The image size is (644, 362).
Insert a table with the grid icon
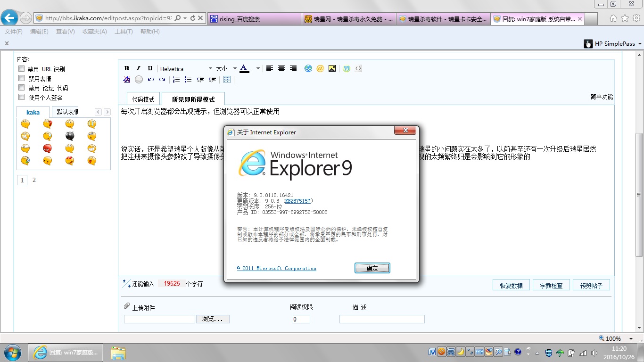227,80
